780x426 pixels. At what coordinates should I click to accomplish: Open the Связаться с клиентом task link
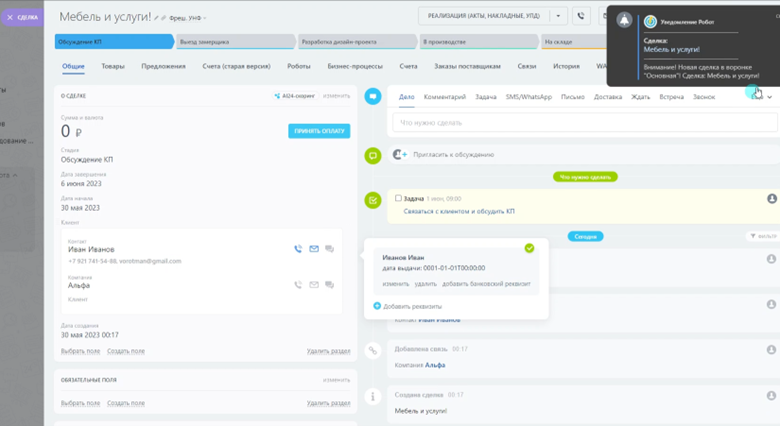459,212
